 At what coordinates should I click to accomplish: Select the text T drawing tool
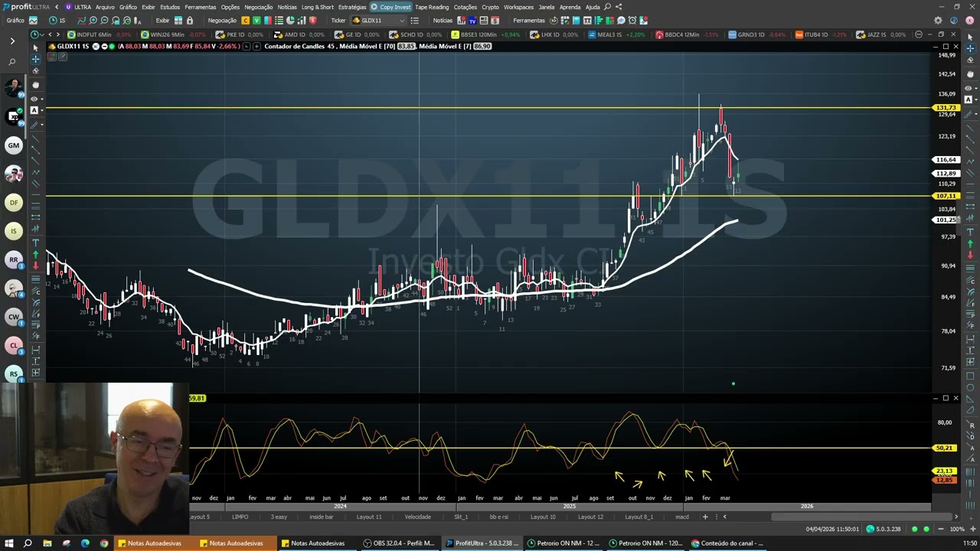pyautogui.click(x=35, y=243)
